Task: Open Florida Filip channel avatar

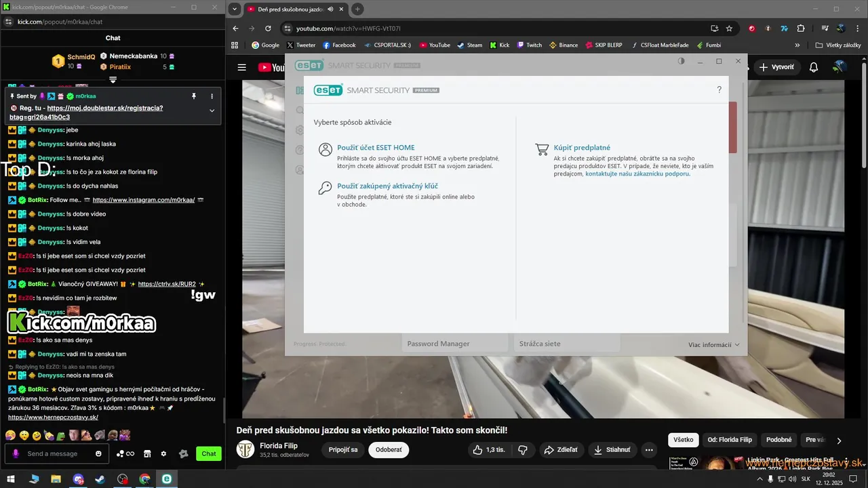Action: click(245, 449)
